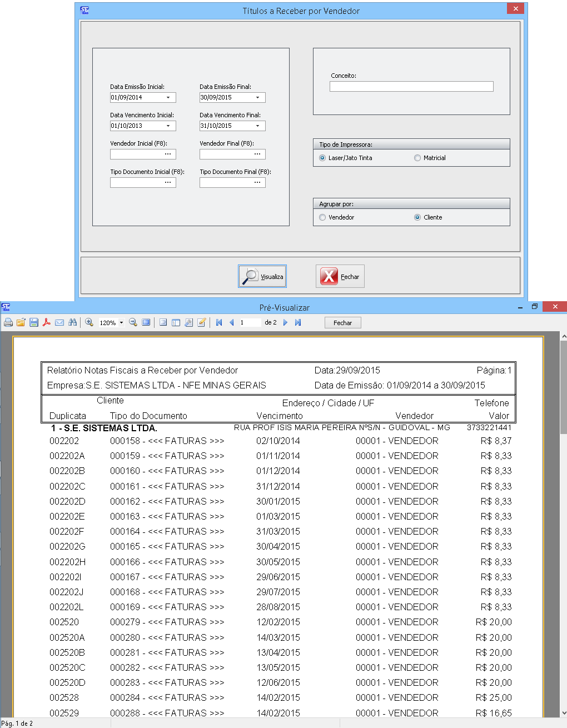The image size is (567, 728).
Task: Expand the 120% zoom level dropdown
Action: (x=121, y=322)
